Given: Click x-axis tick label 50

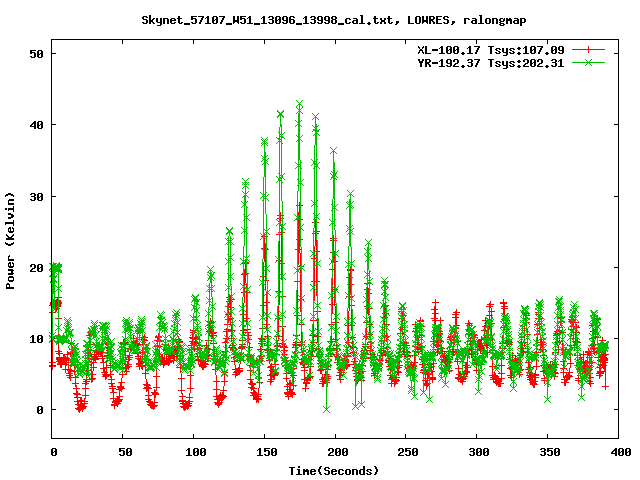Looking at the screenshot, I should point(125,452).
